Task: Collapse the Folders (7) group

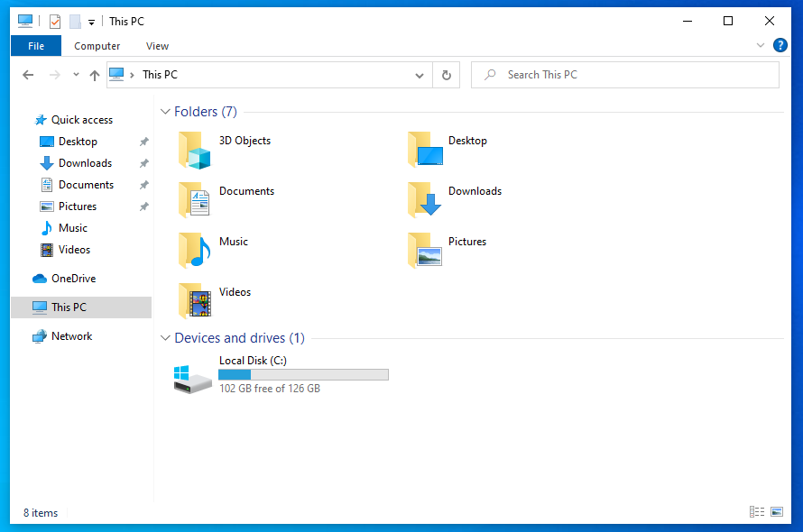Action: [165, 112]
